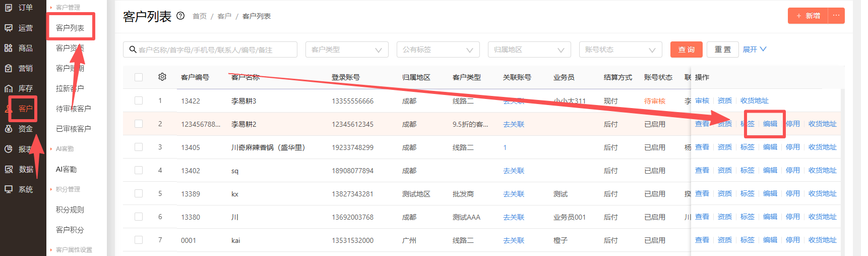Expand more filters with 展开

pos(755,49)
